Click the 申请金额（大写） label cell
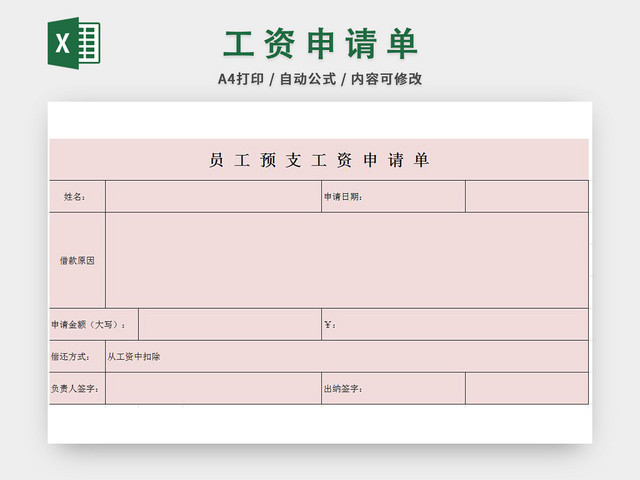The width and height of the screenshot is (640, 480). point(94,324)
